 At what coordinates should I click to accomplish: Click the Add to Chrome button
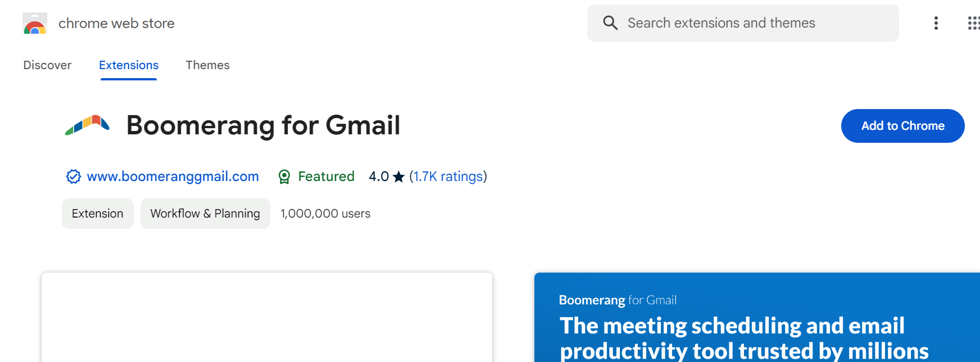click(902, 126)
